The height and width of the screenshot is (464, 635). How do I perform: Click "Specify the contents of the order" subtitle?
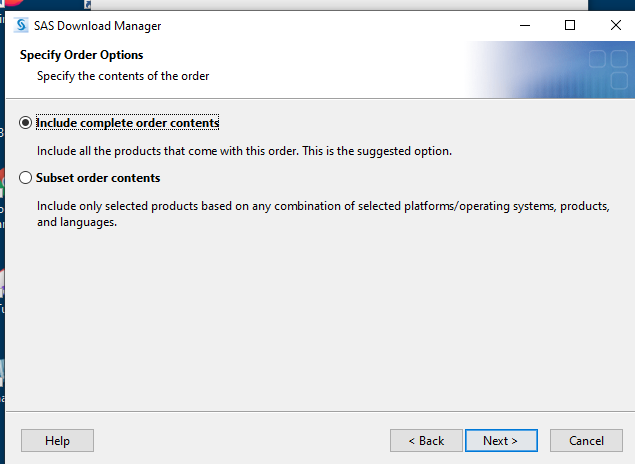coord(123,75)
